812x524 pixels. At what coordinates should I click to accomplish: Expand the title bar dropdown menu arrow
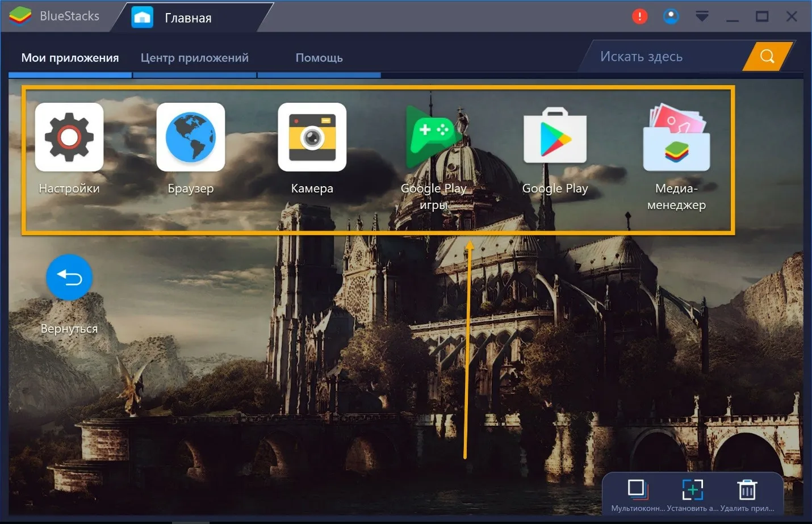[702, 16]
